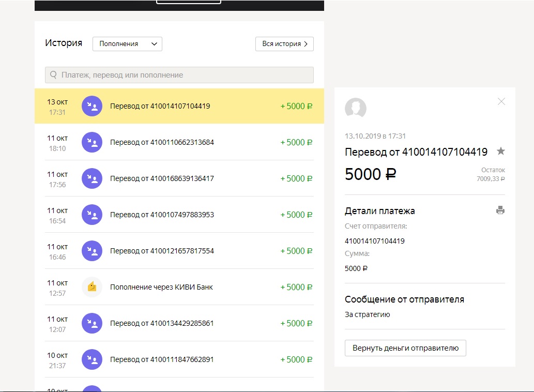This screenshot has width=534, height=392.
Task: Click chevron arrow on Вся история button
Action: tap(306, 44)
